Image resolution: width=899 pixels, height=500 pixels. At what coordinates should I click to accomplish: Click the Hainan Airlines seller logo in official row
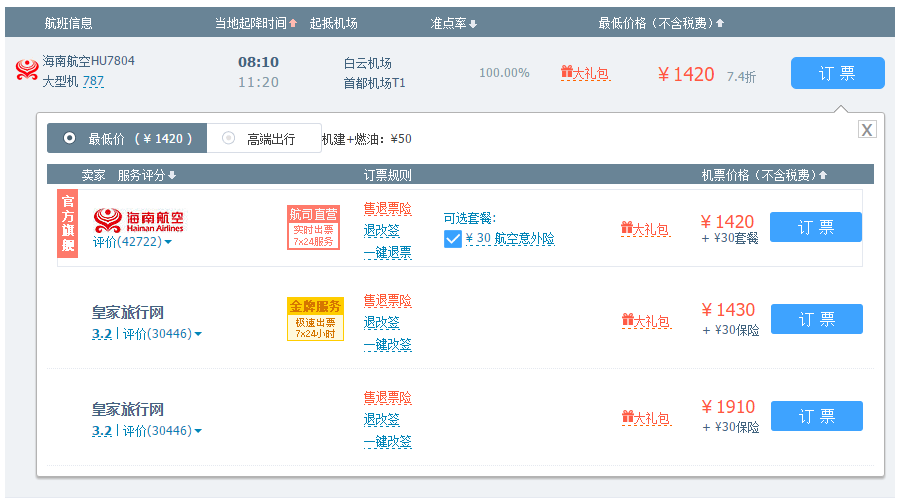[x=138, y=220]
